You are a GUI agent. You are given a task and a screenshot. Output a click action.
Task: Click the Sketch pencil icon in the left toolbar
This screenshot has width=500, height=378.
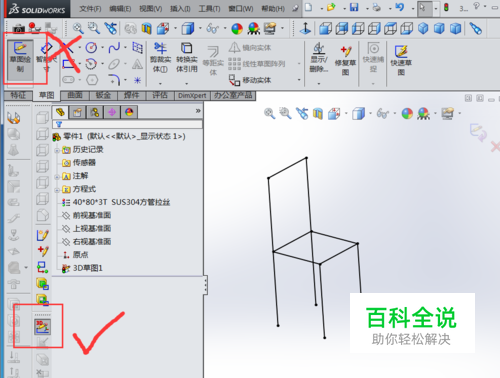tap(42, 235)
